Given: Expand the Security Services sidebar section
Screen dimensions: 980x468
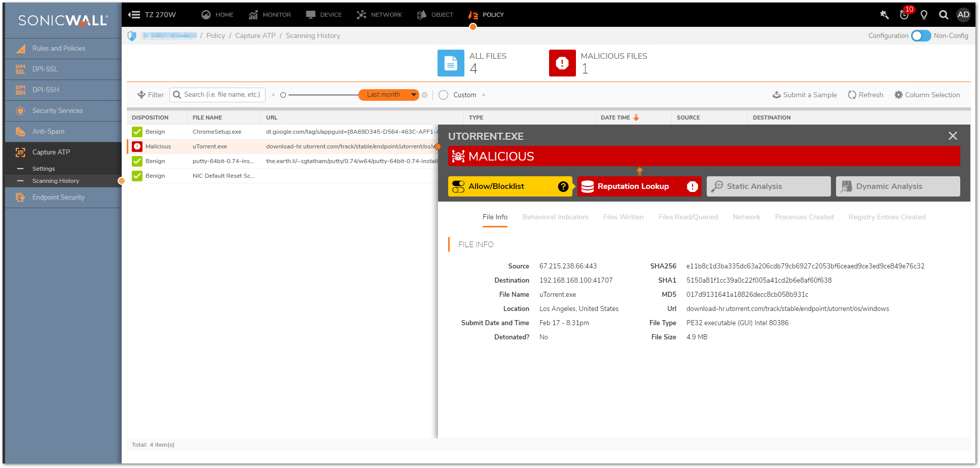Looking at the screenshot, I should (x=57, y=110).
